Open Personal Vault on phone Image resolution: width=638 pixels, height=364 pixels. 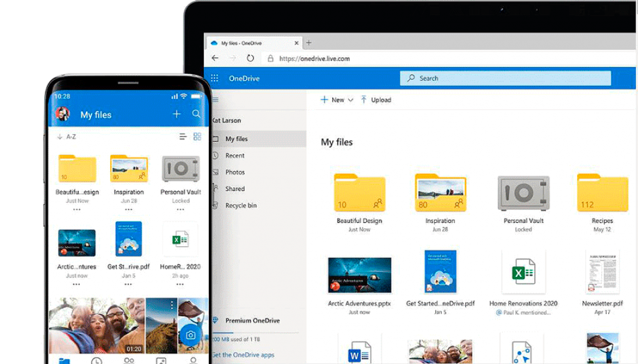181,168
